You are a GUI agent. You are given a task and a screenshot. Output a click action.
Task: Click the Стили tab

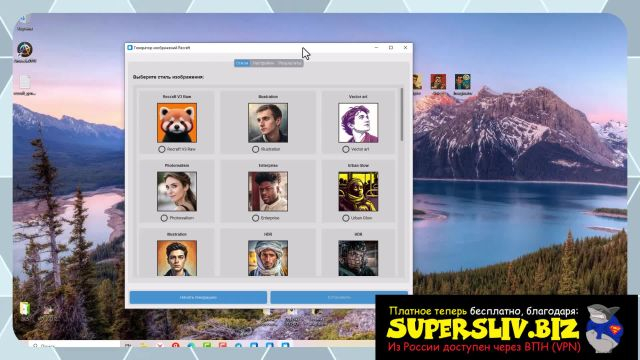coord(242,63)
